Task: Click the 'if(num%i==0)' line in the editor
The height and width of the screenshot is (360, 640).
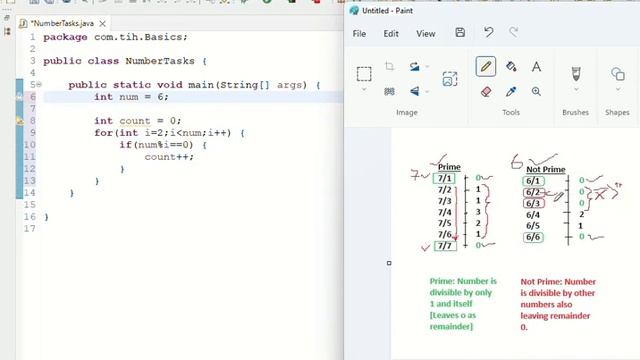Action: click(x=163, y=145)
